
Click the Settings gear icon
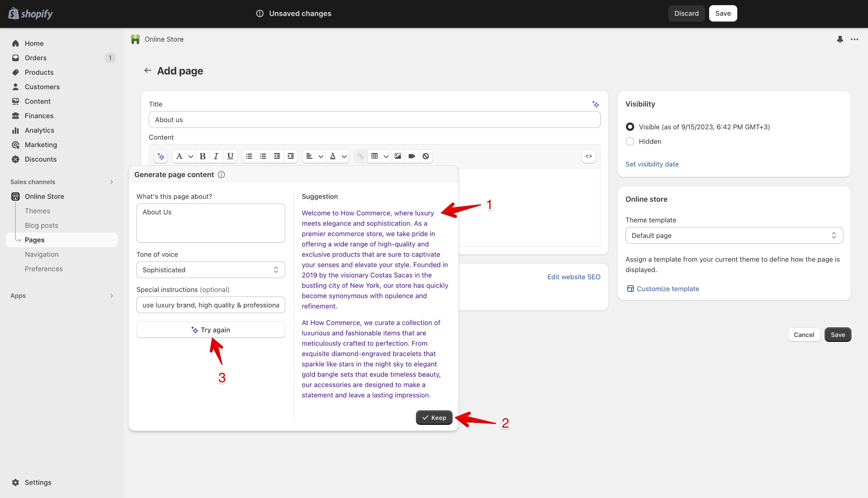pyautogui.click(x=15, y=482)
